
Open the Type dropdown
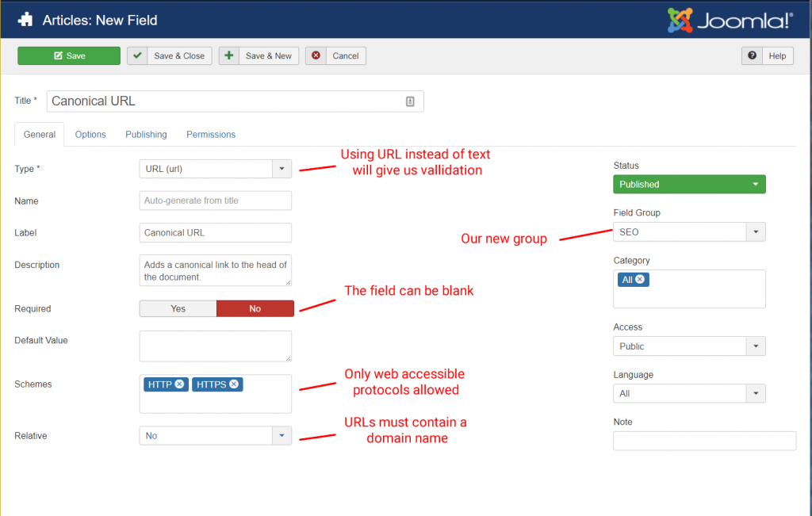pyautogui.click(x=282, y=169)
